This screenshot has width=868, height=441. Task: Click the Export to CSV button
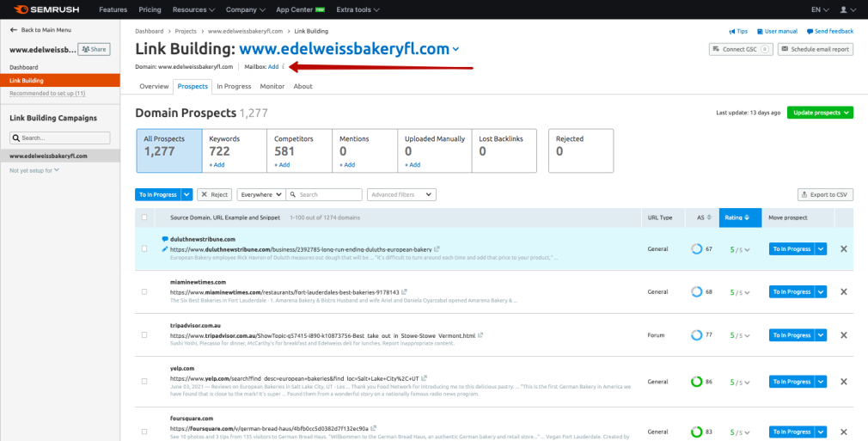[x=825, y=195]
